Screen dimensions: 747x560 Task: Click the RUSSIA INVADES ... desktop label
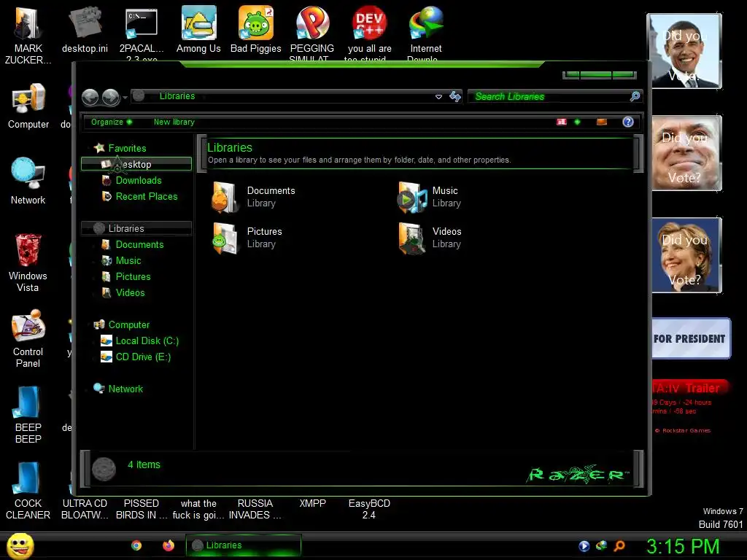[255, 509]
